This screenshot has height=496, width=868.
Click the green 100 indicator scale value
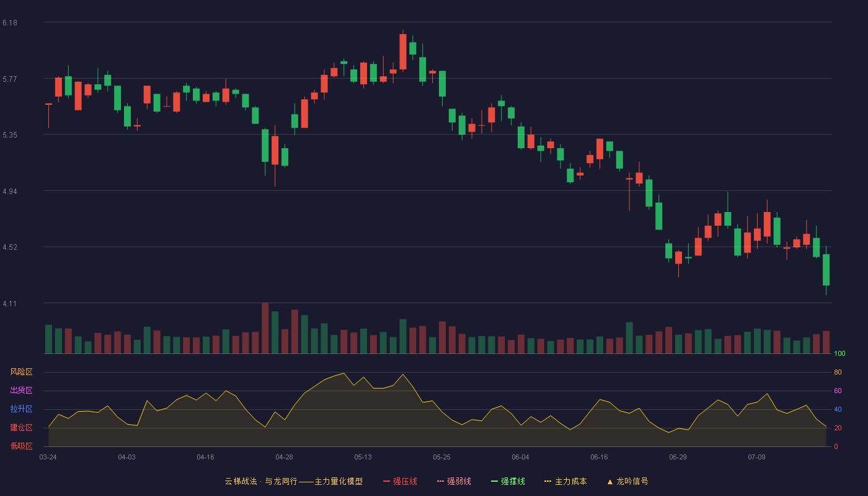pos(839,353)
